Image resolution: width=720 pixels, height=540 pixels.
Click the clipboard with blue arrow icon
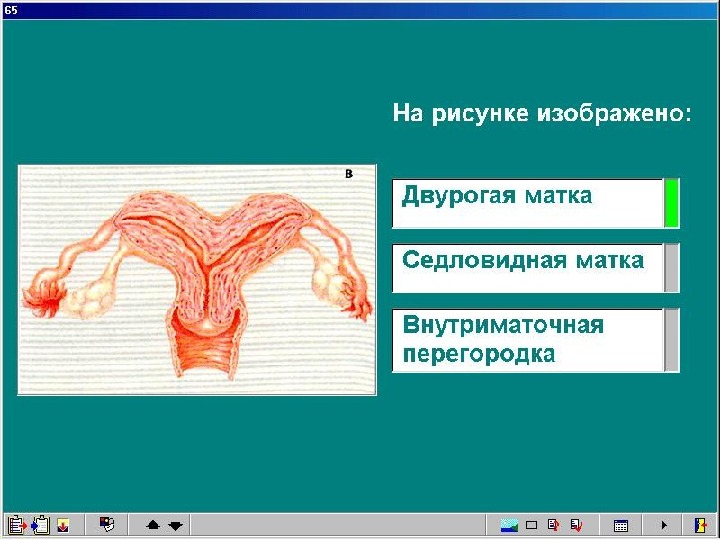pos(40,524)
